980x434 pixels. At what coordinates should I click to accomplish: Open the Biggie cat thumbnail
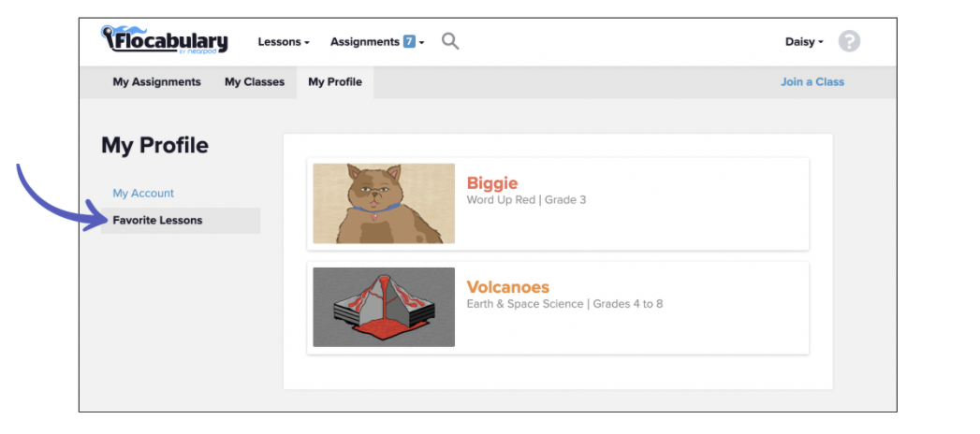[384, 204]
